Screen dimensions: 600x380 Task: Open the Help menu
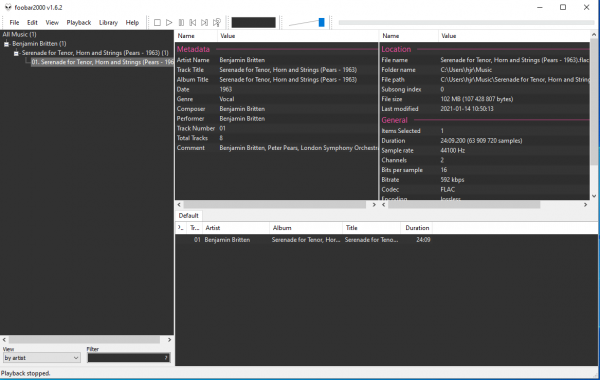[132, 23]
